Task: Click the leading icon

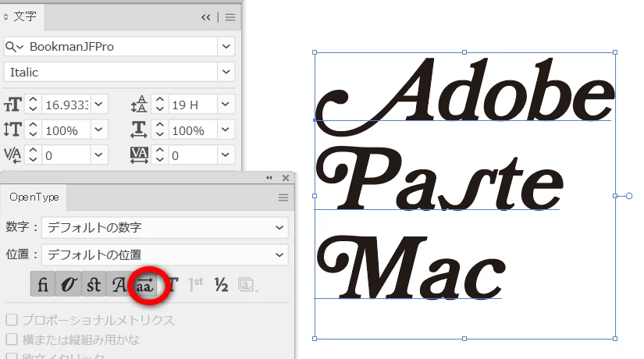Action: [x=139, y=104]
